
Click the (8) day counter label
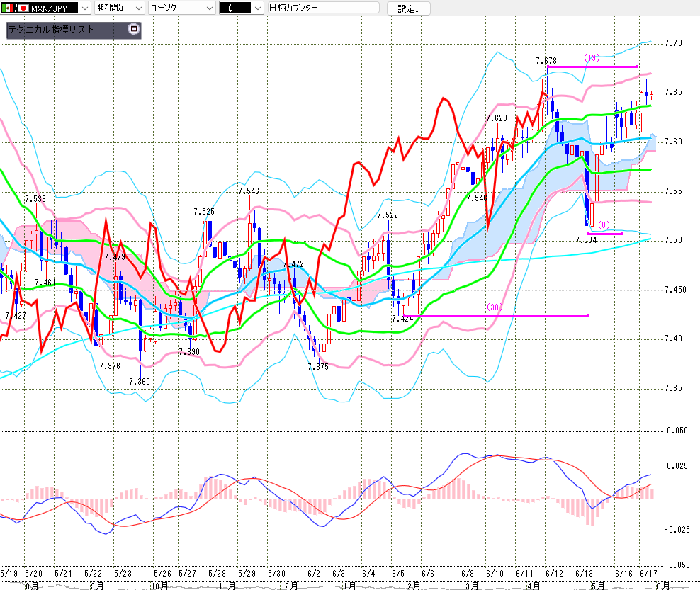[604, 225]
